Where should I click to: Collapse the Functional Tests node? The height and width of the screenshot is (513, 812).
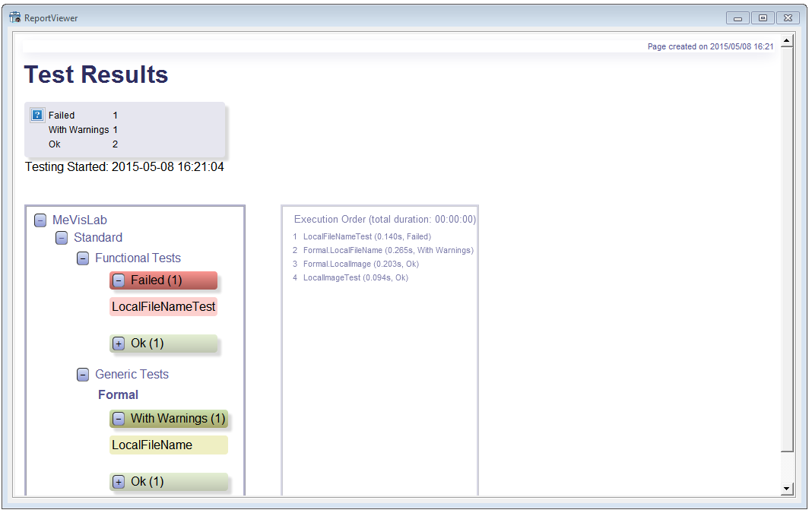(x=83, y=258)
